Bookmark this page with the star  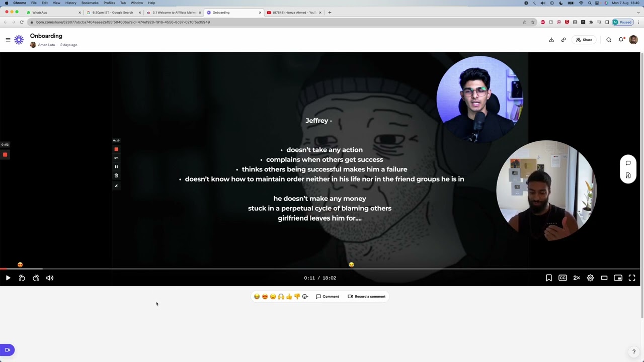coord(533,22)
